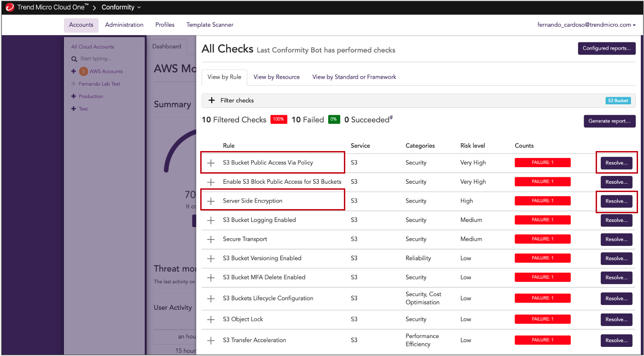This screenshot has width=644, height=356.
Task: Expand S3 Bucket Logging Enabled row
Action: click(x=211, y=220)
